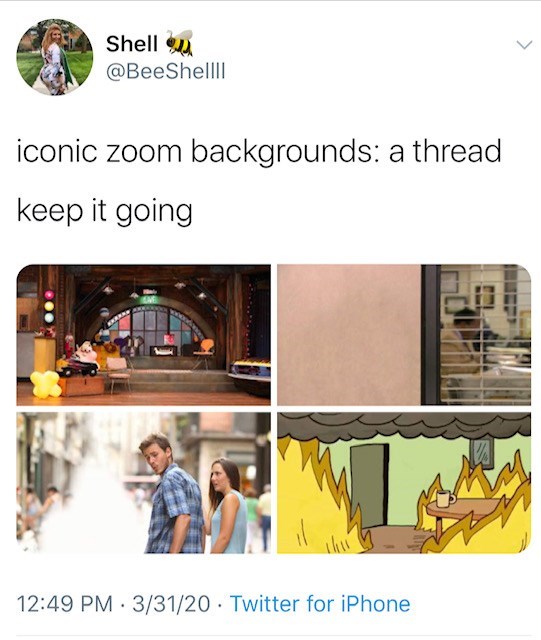541x640 pixels.
Task: Click the yellow flower cushion in studio image
Action: pos(45,384)
